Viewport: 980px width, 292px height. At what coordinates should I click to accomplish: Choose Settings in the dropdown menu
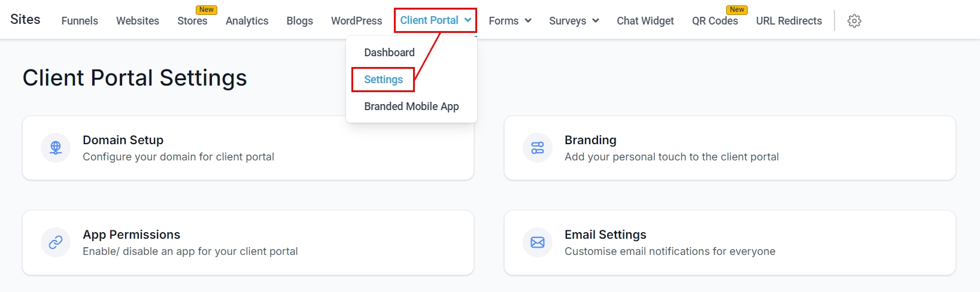pos(383,80)
